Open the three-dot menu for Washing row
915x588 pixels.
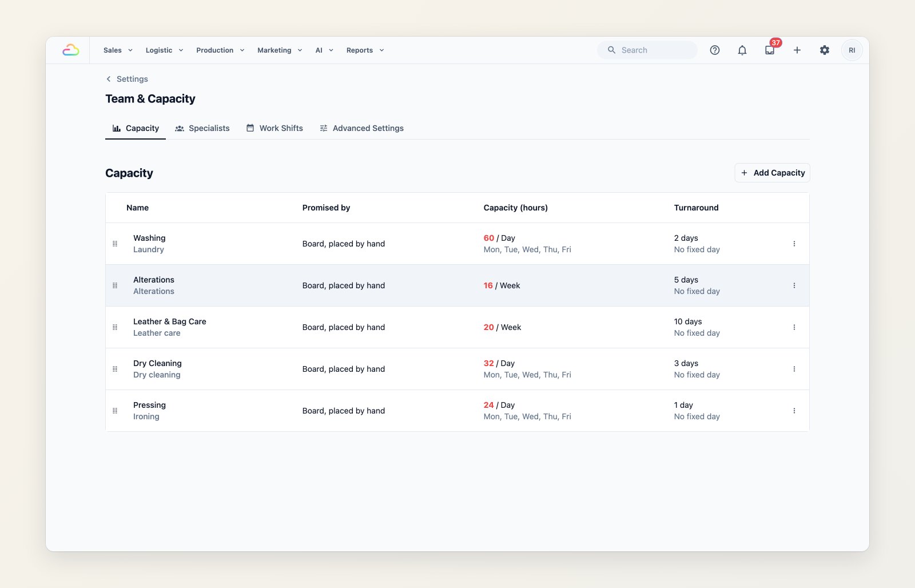coord(794,244)
